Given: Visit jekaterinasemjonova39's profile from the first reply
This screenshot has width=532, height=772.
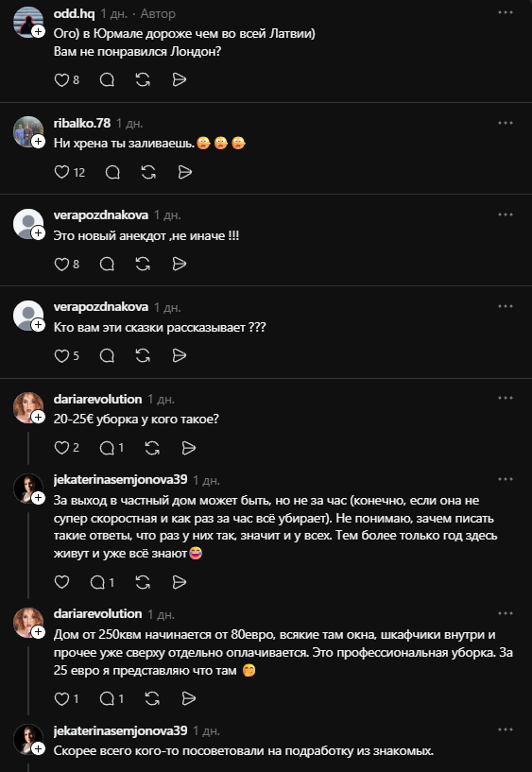Looking at the screenshot, I should [120, 479].
